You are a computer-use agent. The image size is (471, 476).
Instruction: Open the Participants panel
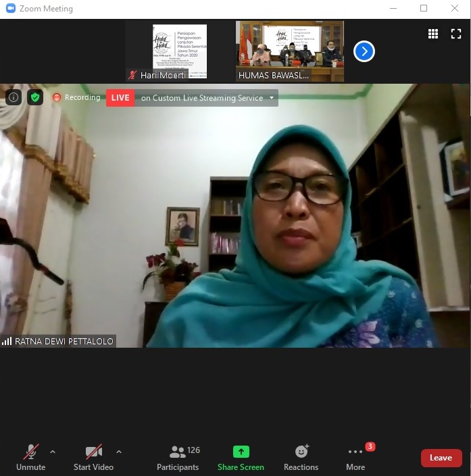(x=178, y=457)
